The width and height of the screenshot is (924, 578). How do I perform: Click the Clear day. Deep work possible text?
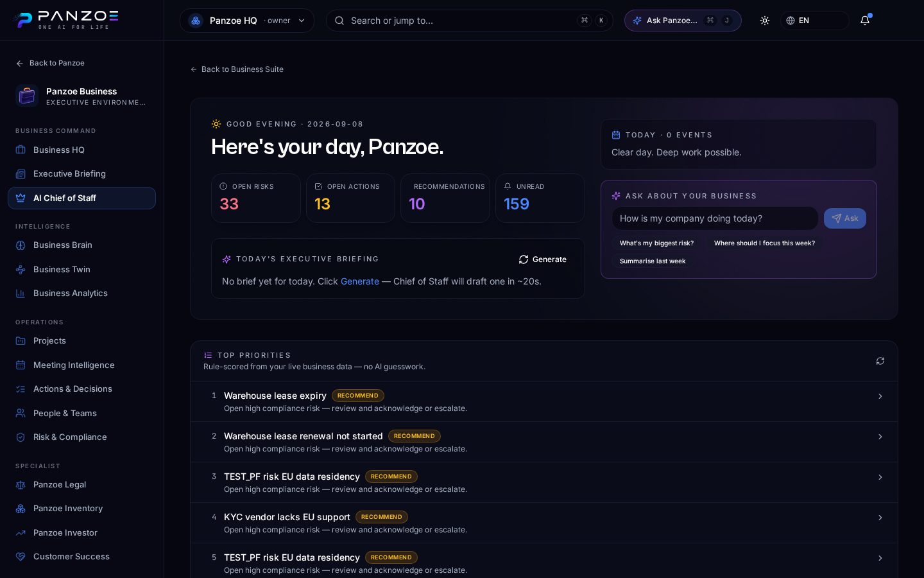676,152
